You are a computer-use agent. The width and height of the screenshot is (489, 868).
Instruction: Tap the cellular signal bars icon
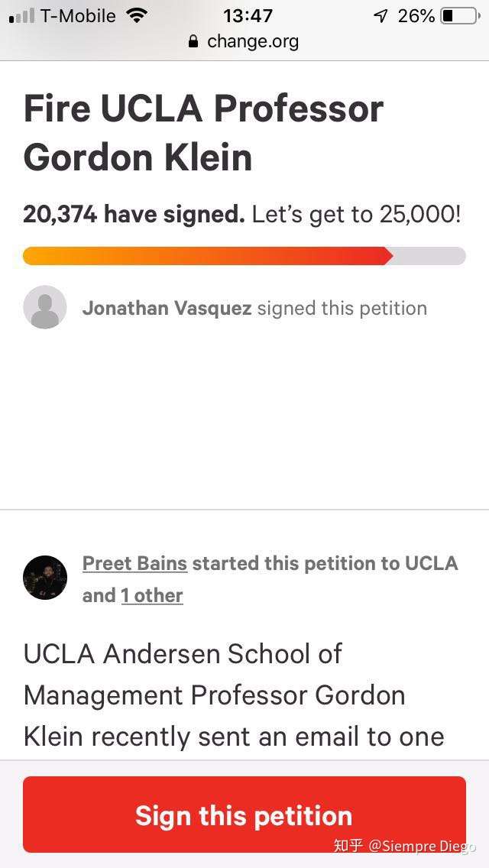(x=21, y=16)
